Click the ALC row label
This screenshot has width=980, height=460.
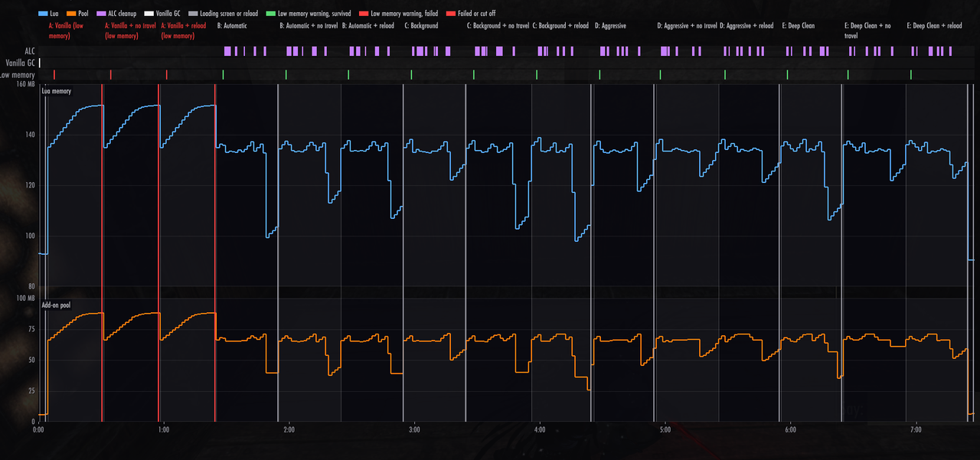[29, 51]
